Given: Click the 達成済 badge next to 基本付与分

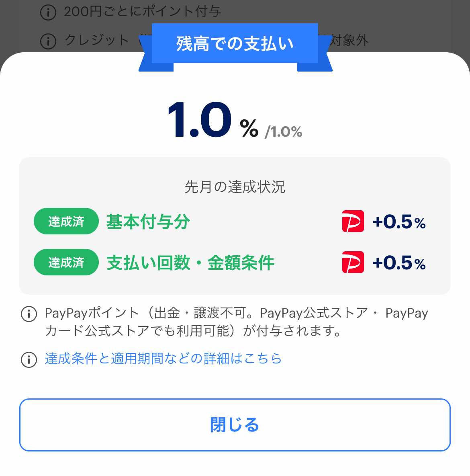Looking at the screenshot, I should (x=66, y=221).
